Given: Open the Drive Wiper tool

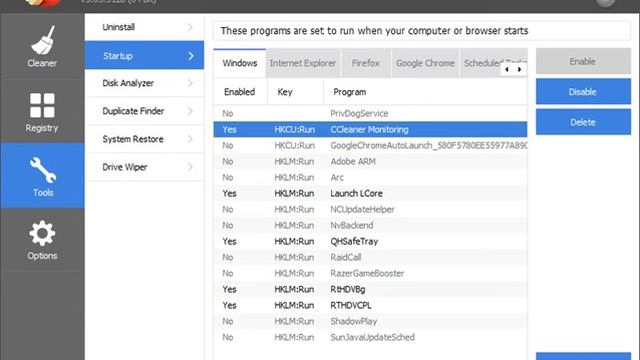Looking at the screenshot, I should click(144, 167).
